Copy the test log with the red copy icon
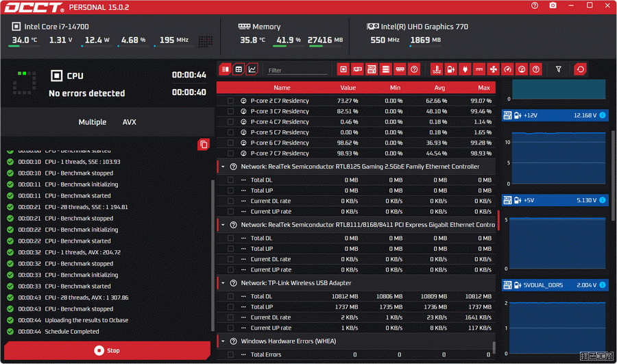Screen dimensions: 617x364 (204, 144)
